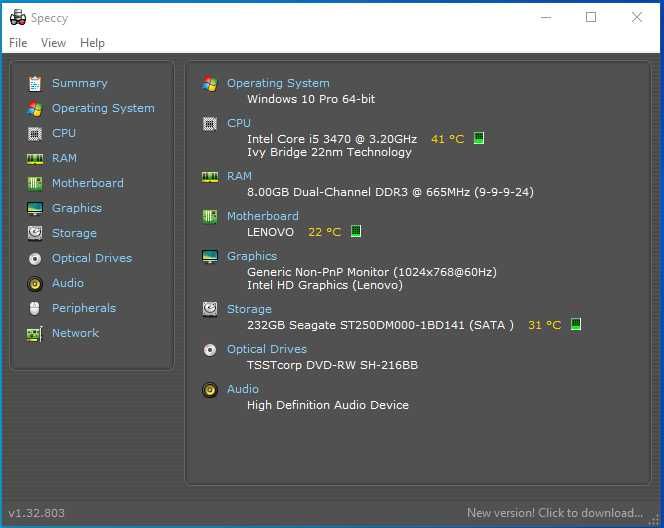Click the green motherboard temperature indicator
Screen dimensions: 664x528
(356, 231)
